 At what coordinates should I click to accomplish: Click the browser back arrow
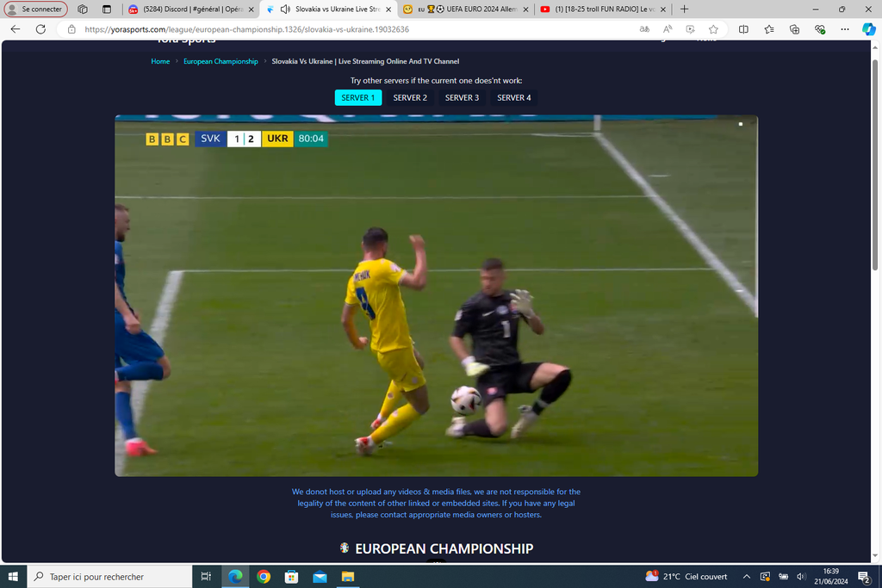click(x=16, y=29)
